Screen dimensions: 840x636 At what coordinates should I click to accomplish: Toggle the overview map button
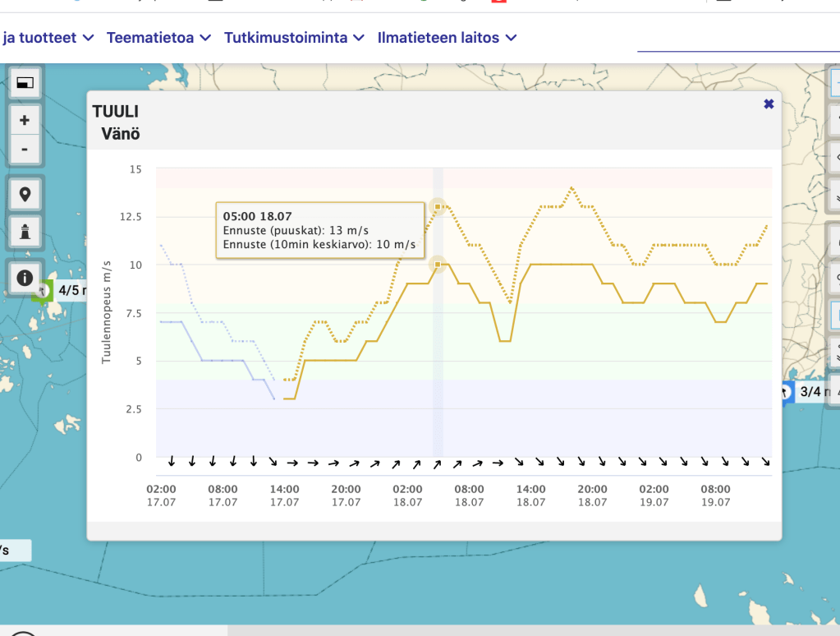point(25,83)
